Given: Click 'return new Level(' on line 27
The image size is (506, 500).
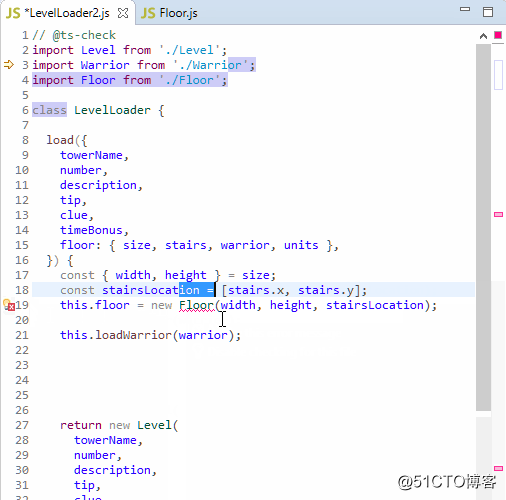Looking at the screenshot, I should coord(119,425).
